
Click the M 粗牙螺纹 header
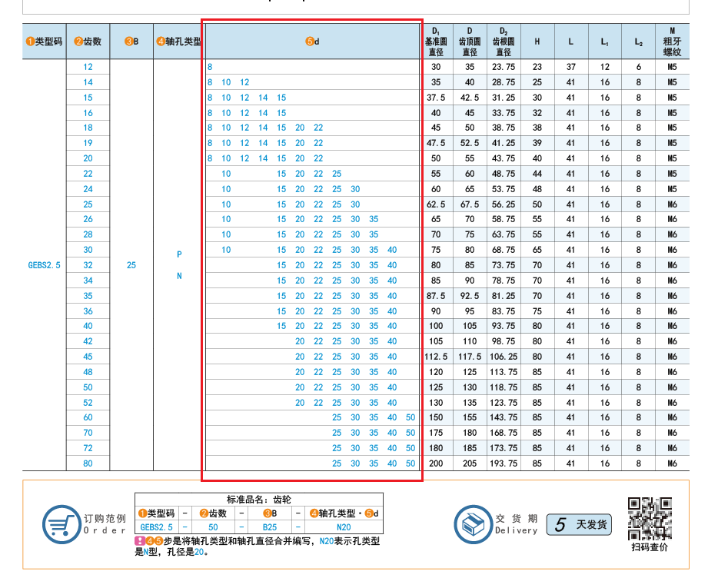point(673,42)
